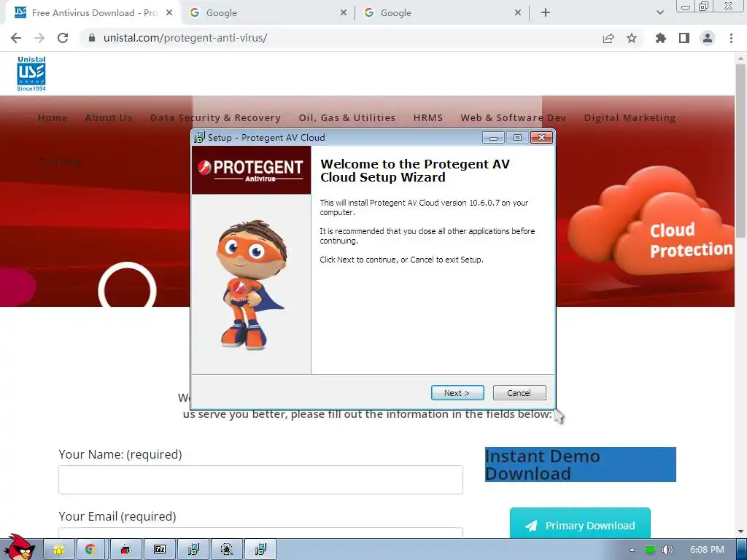Close the Free Antivirus Download tab
Viewport: 747px width, 560px height.
(169, 13)
